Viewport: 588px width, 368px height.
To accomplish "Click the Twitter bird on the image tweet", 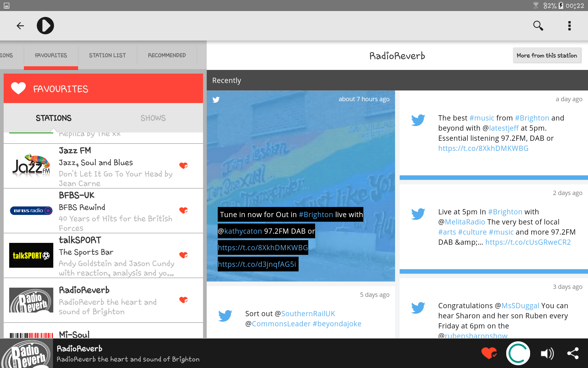I will pos(216,100).
